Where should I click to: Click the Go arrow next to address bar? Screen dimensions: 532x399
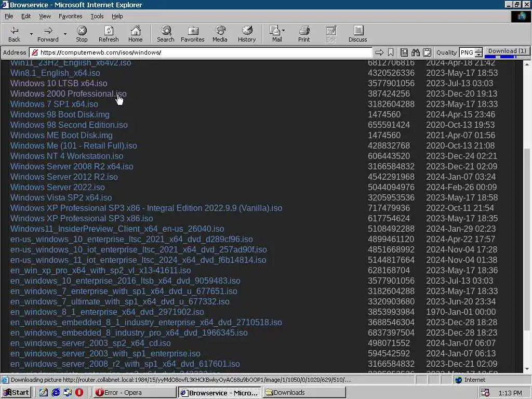click(379, 52)
